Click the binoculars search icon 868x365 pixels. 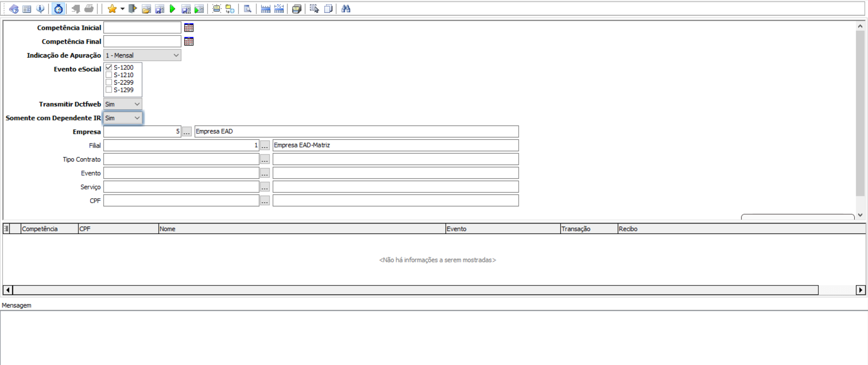(x=346, y=9)
